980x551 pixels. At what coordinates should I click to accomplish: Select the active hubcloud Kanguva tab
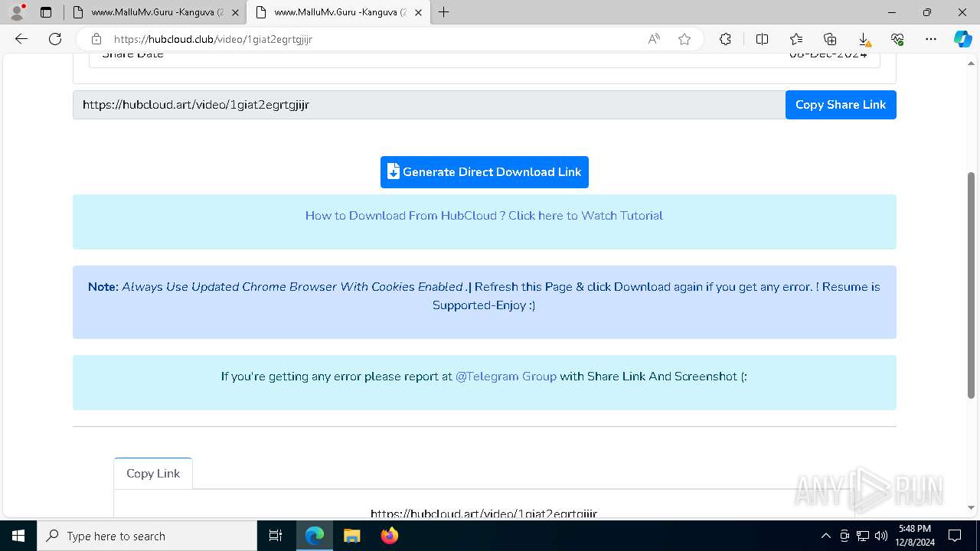coord(337,12)
